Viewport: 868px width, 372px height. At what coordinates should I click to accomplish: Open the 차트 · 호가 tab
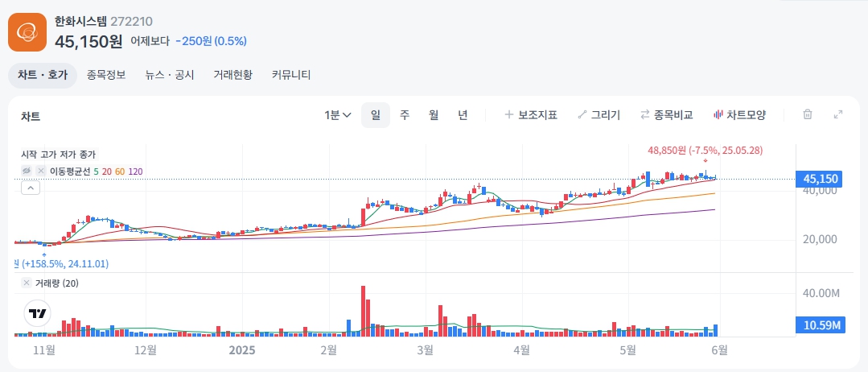tap(43, 76)
